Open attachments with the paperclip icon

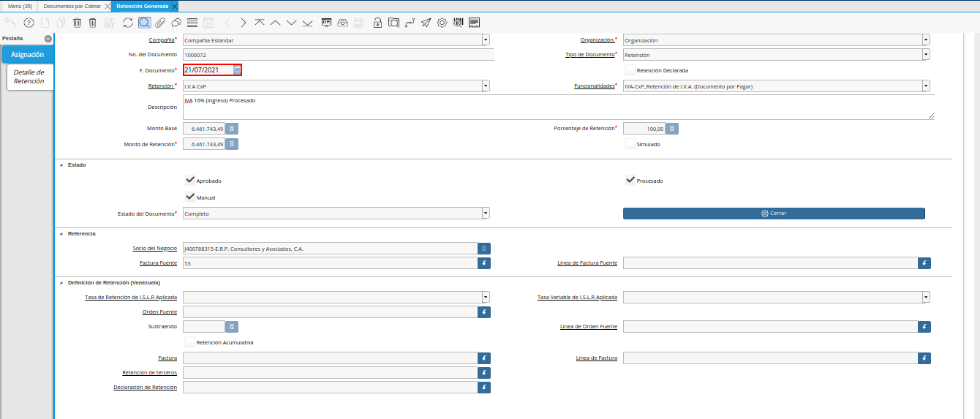[x=160, y=23]
